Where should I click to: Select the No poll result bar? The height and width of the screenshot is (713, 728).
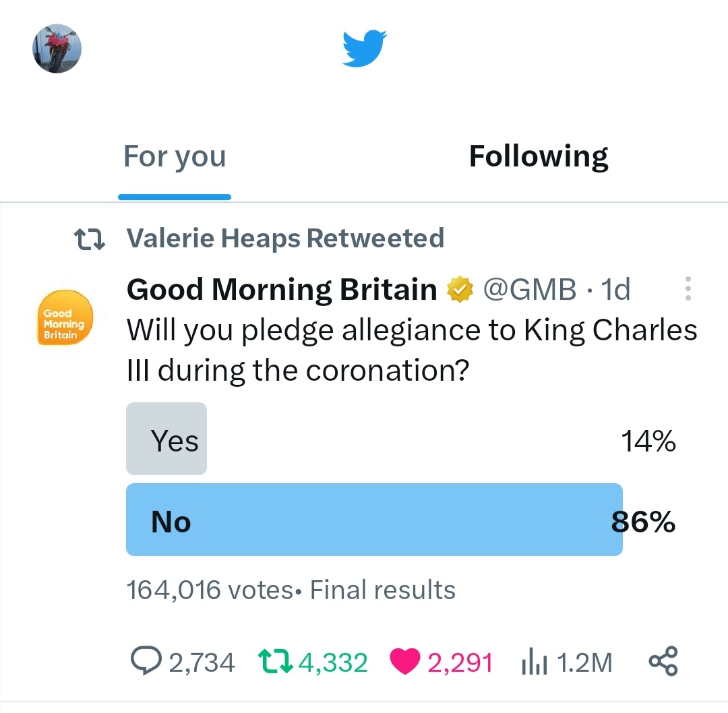374,520
